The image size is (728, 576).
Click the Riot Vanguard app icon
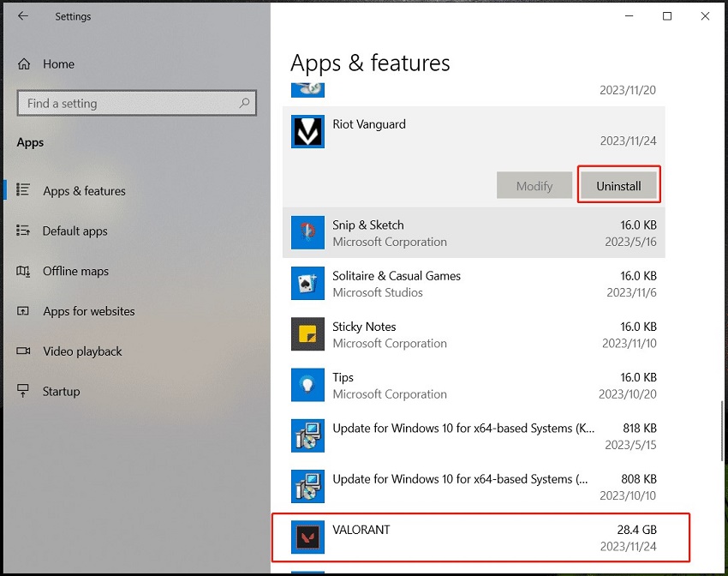tap(307, 132)
